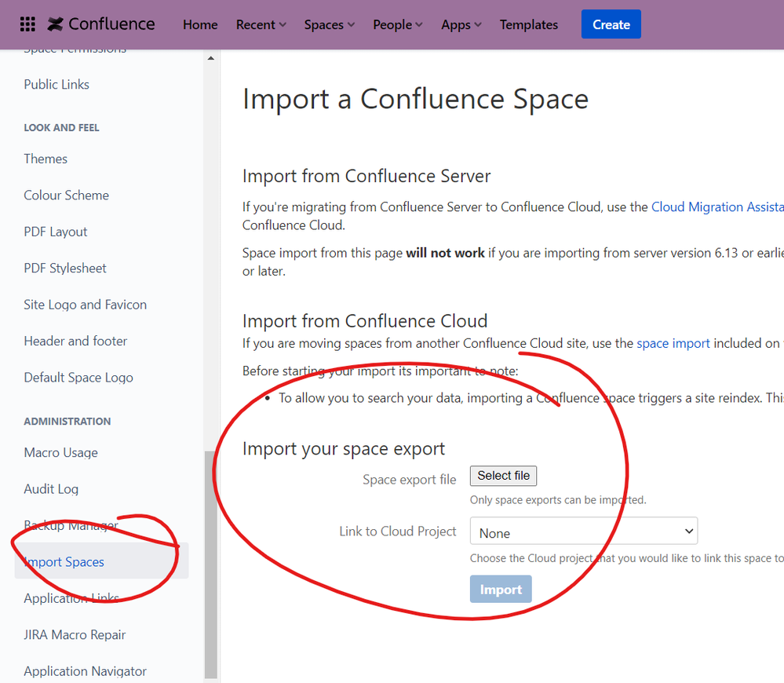The height and width of the screenshot is (683, 784).
Task: Open the Spaces dropdown
Action: (328, 24)
